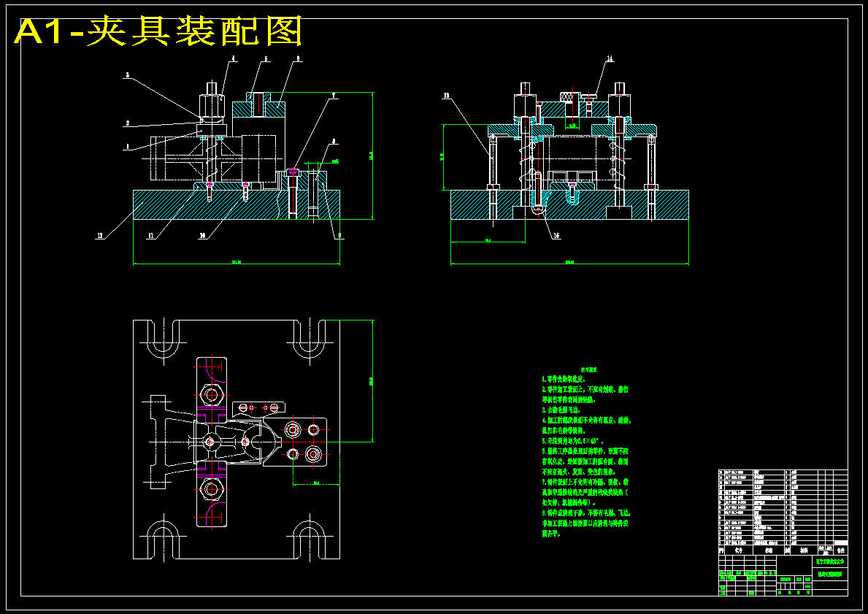Image resolution: width=868 pixels, height=614 pixels.
Task: Click the top-right U-slot in the plan view
Action: click(x=310, y=338)
